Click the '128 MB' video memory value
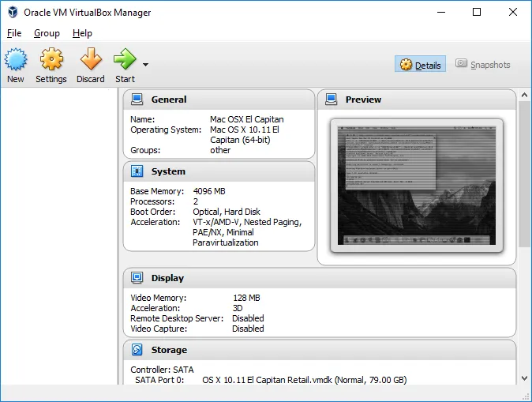Image resolution: width=532 pixels, height=402 pixels. tap(246, 298)
